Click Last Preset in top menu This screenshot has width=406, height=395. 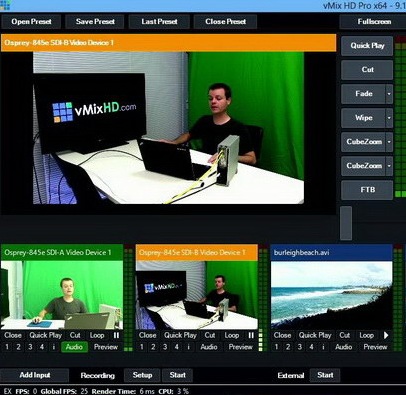(159, 22)
